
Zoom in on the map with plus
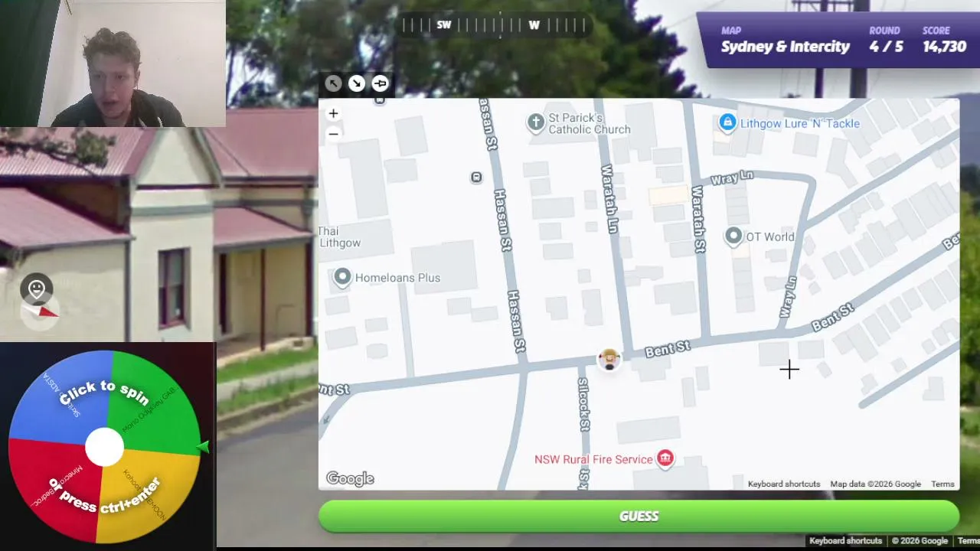tap(333, 113)
